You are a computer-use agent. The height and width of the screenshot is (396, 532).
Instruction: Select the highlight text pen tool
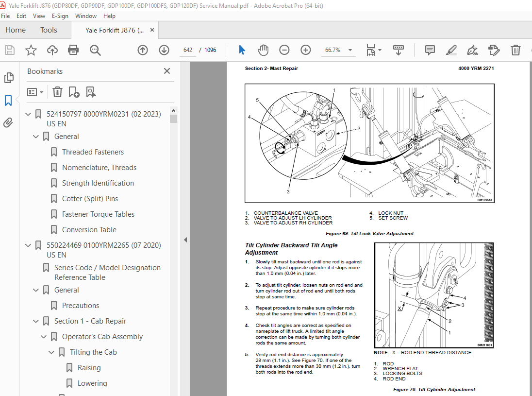pyautogui.click(x=451, y=50)
